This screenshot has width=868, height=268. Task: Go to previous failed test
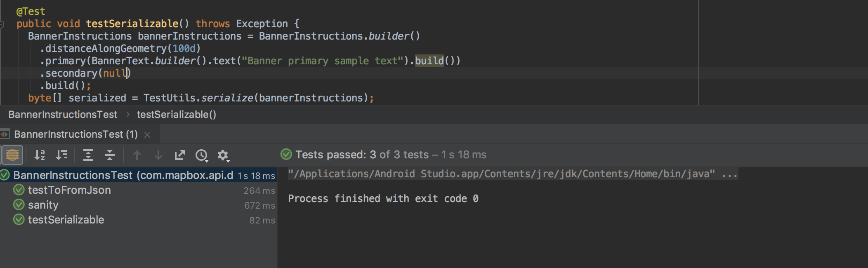(137, 155)
